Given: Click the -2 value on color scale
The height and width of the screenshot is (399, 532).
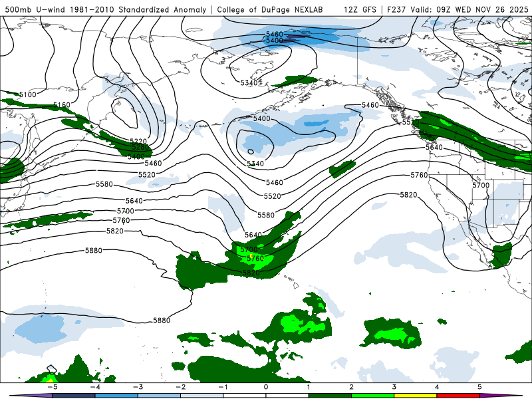Looking at the screenshot, I should [180, 387].
